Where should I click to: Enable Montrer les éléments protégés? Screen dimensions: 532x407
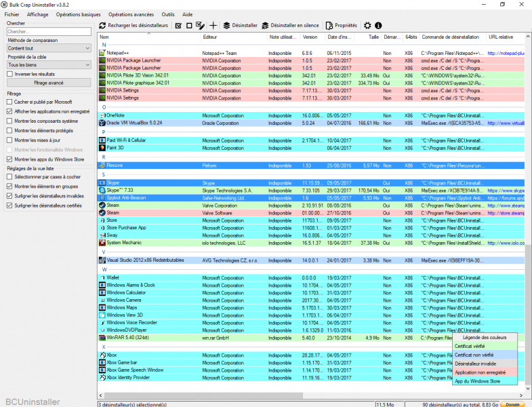coord(9,130)
